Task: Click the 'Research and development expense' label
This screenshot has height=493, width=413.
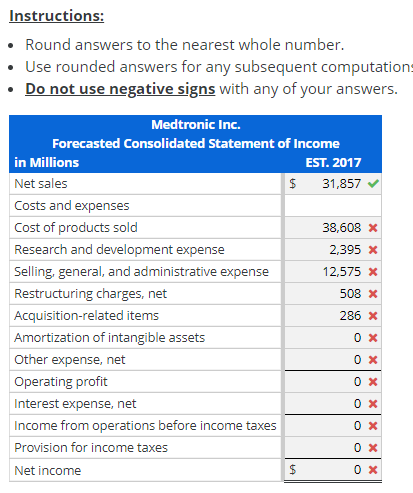Action: click(119, 250)
